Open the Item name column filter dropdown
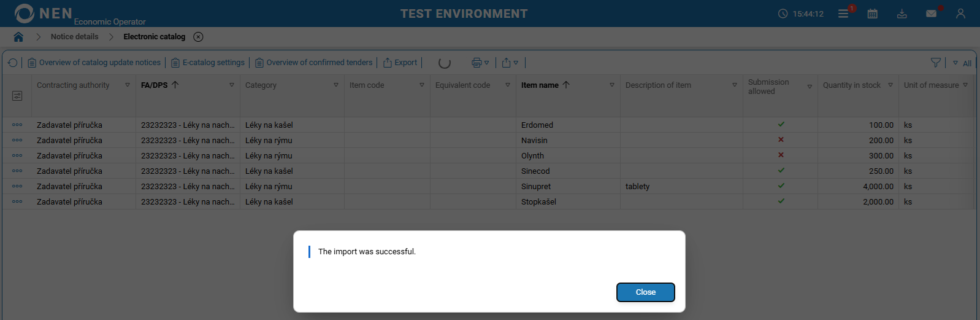This screenshot has width=980, height=320. (x=612, y=85)
